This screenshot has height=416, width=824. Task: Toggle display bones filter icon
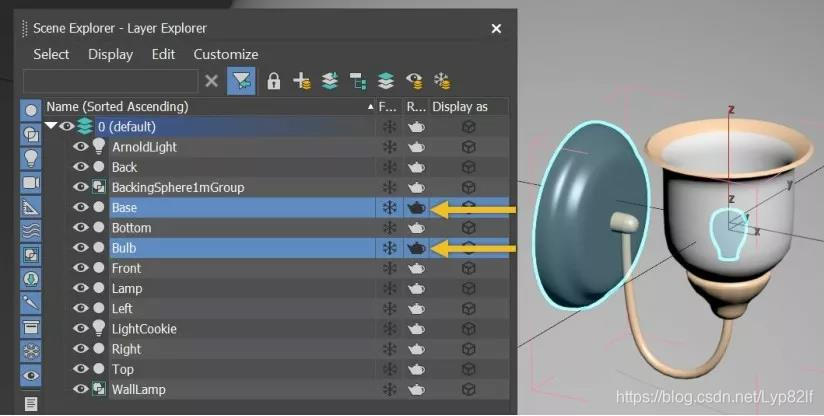pyautogui.click(x=31, y=303)
